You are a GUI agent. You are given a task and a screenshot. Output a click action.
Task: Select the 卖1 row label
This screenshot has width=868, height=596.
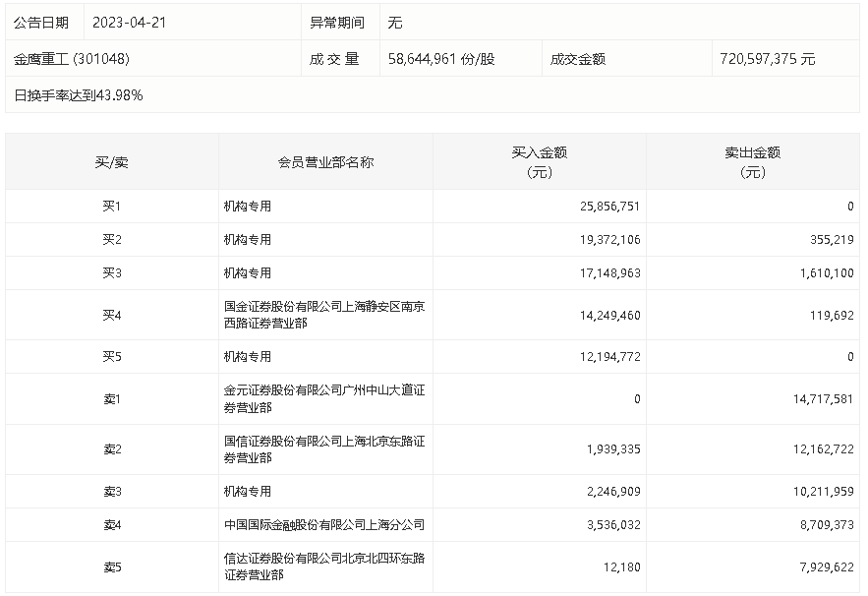(111, 399)
